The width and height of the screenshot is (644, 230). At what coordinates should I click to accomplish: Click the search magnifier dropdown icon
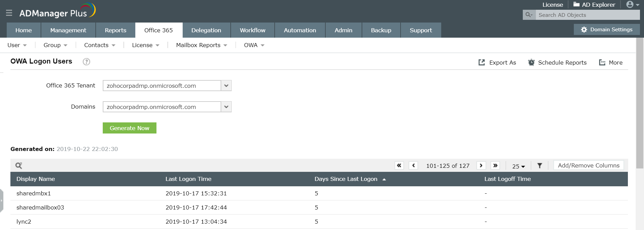click(x=529, y=15)
